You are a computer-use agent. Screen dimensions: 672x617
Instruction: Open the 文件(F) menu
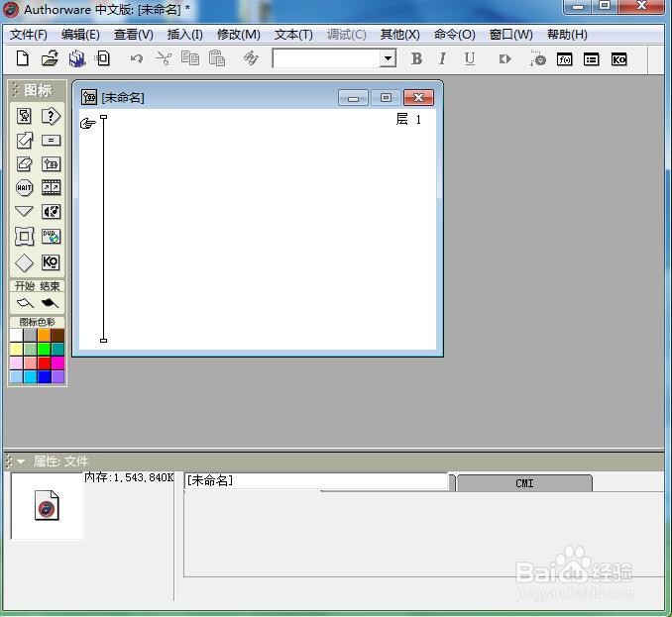[x=29, y=35]
